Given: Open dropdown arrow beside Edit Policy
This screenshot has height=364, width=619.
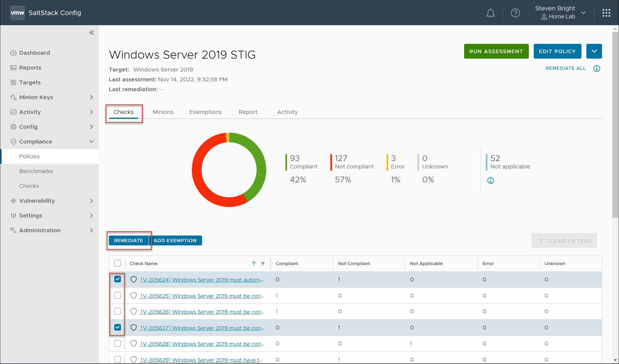Looking at the screenshot, I should tap(594, 51).
